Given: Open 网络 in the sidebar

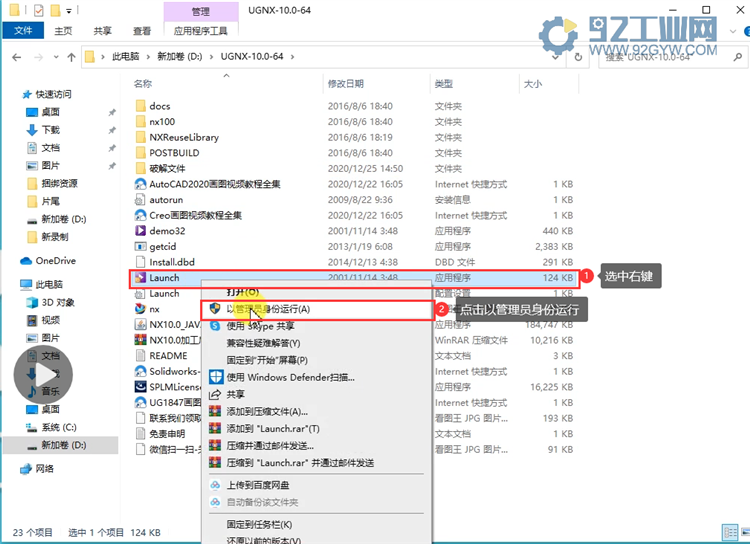Looking at the screenshot, I should (x=37, y=469).
